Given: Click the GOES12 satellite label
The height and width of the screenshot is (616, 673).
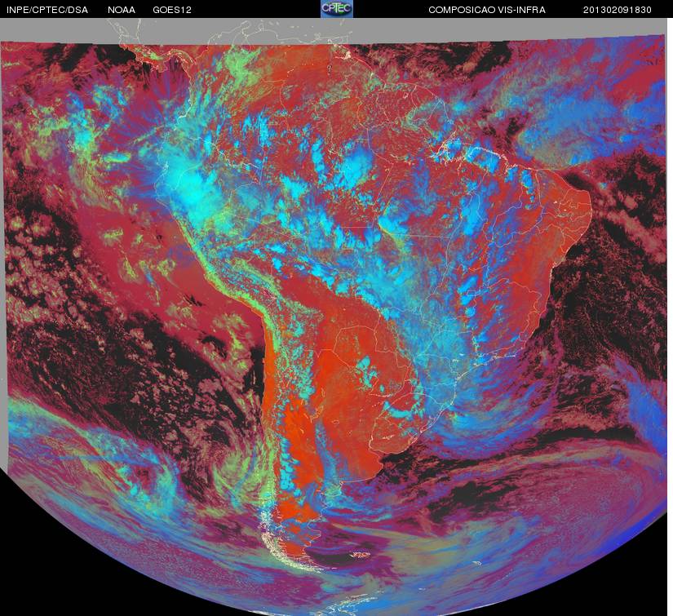Looking at the screenshot, I should 172,10.
